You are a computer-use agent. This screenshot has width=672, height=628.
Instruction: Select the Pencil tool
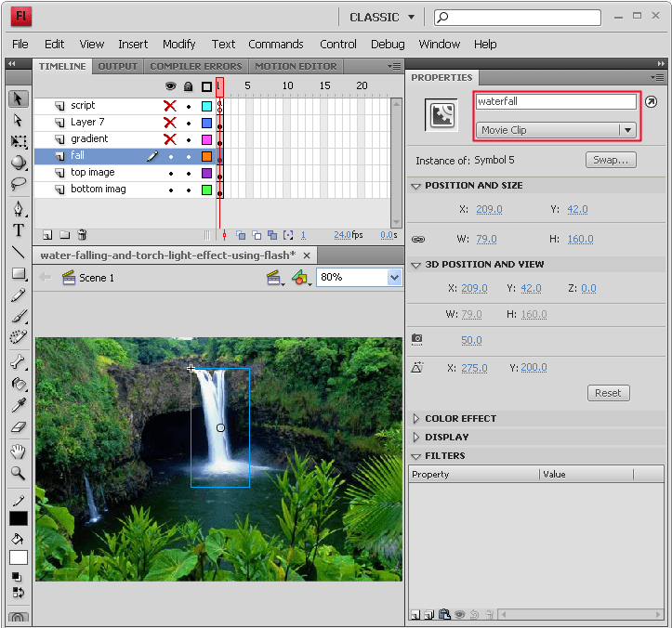[x=18, y=294]
